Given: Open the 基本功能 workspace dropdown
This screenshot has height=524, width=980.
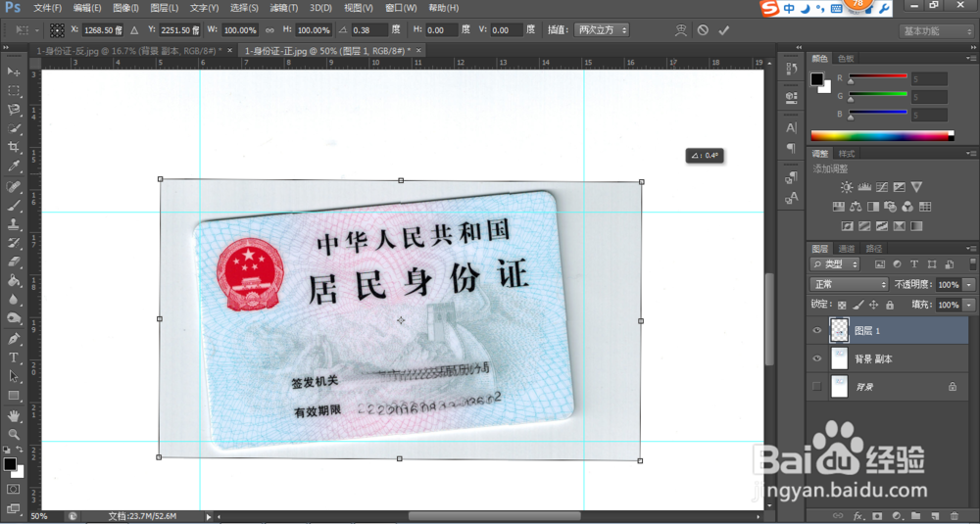Looking at the screenshot, I should [936, 30].
